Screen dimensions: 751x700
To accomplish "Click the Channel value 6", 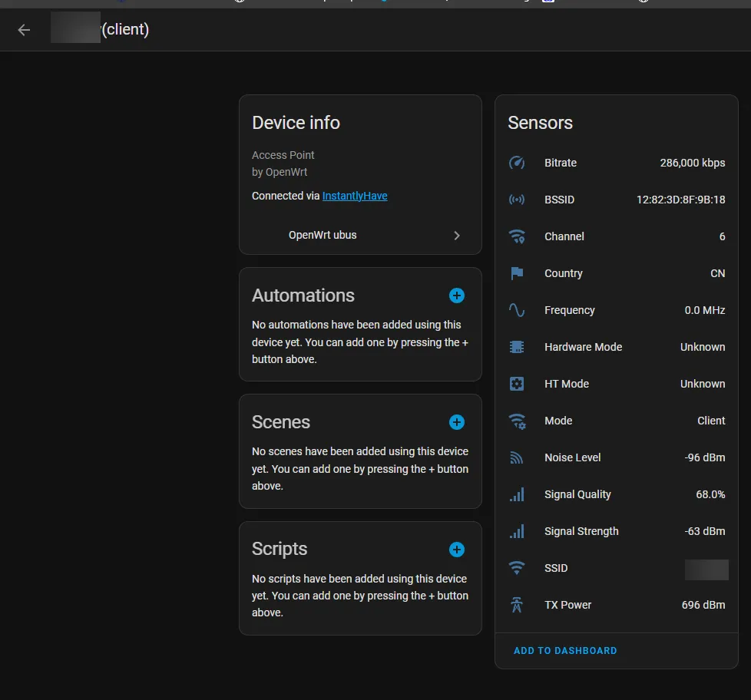I will tap(722, 236).
